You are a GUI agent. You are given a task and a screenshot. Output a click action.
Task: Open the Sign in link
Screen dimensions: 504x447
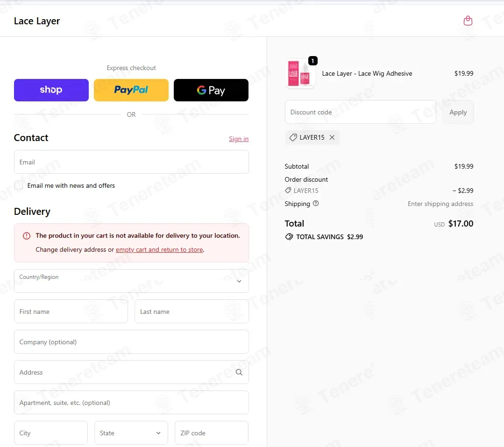tap(239, 139)
